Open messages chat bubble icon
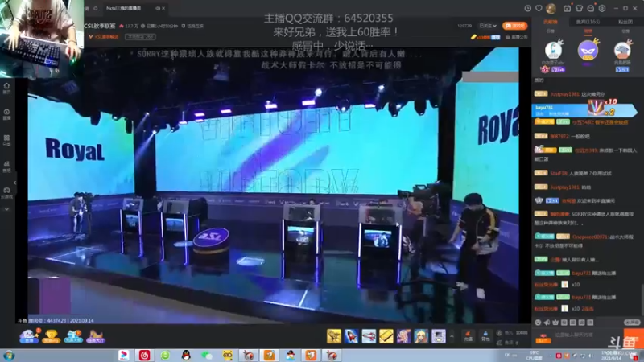The image size is (644, 362). coord(591,8)
